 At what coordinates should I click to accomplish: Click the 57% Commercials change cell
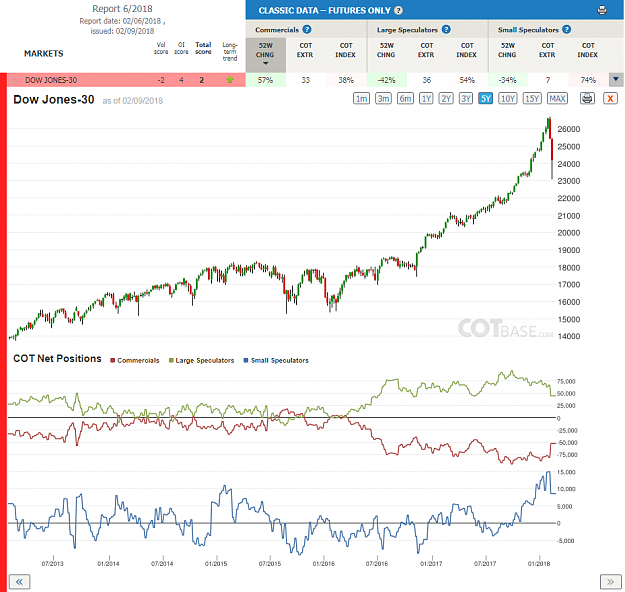(266, 80)
